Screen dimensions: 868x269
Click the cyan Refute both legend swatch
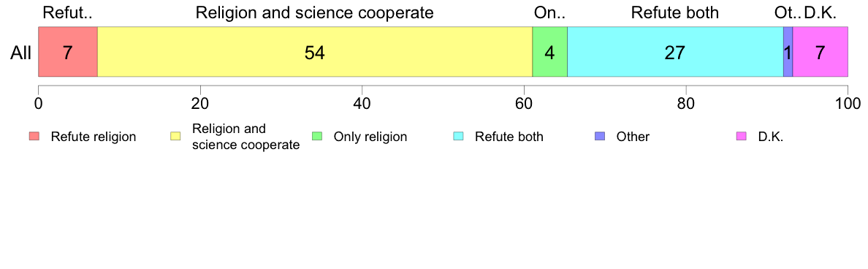click(460, 137)
